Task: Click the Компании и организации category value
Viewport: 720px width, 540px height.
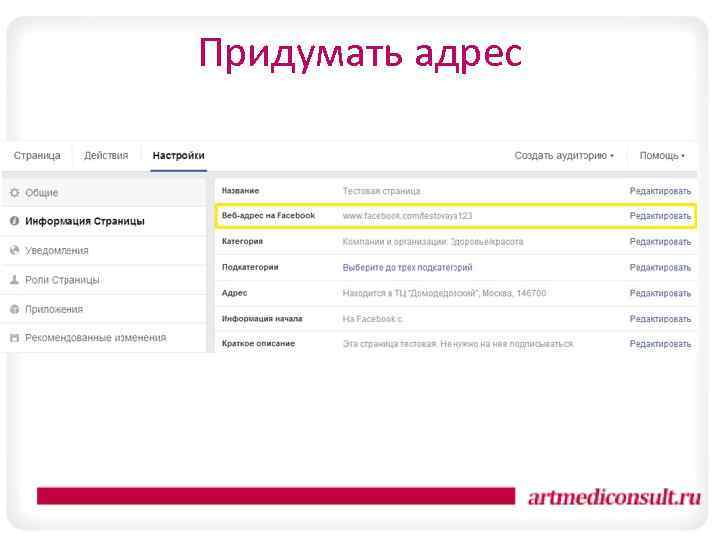Action: click(433, 242)
